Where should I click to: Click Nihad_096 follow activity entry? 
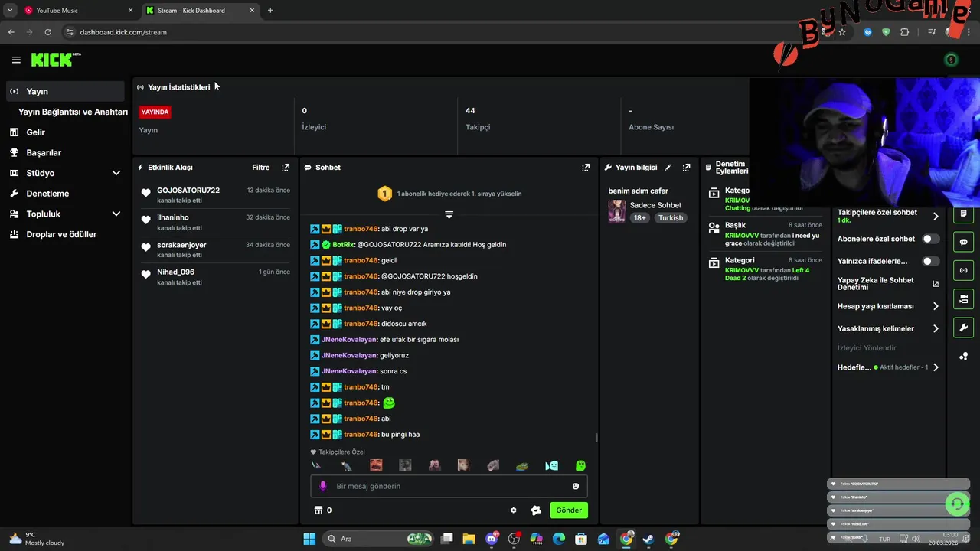click(x=215, y=277)
